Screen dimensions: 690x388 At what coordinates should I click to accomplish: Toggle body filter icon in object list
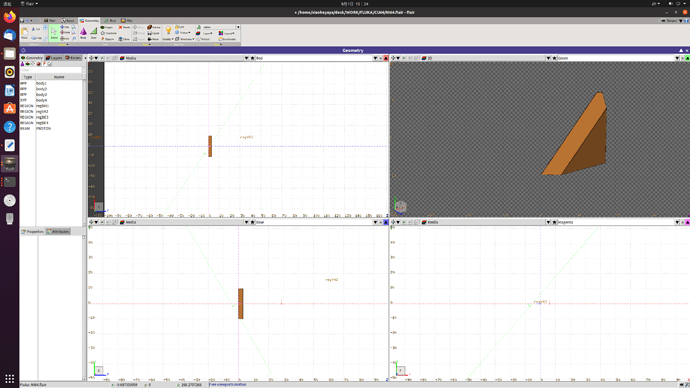(x=22, y=64)
